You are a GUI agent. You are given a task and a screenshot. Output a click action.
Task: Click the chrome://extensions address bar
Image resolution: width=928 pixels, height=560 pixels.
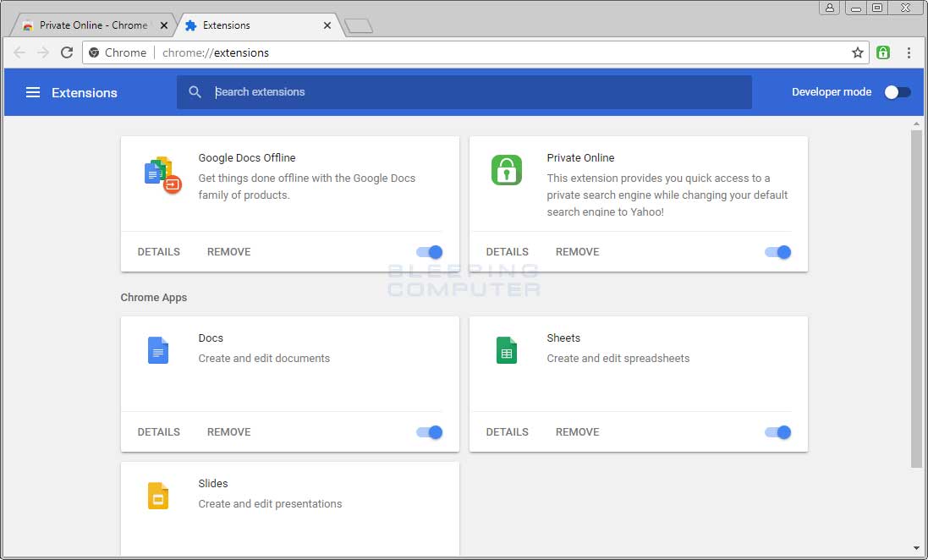(474, 52)
